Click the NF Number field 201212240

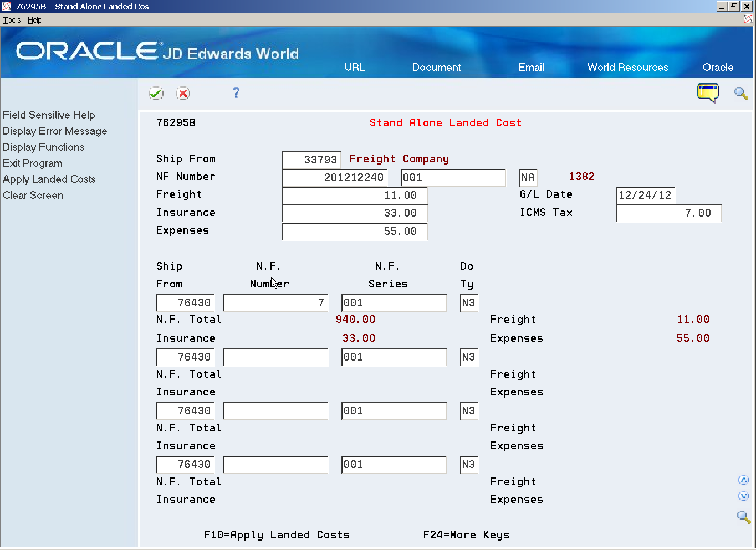click(335, 177)
